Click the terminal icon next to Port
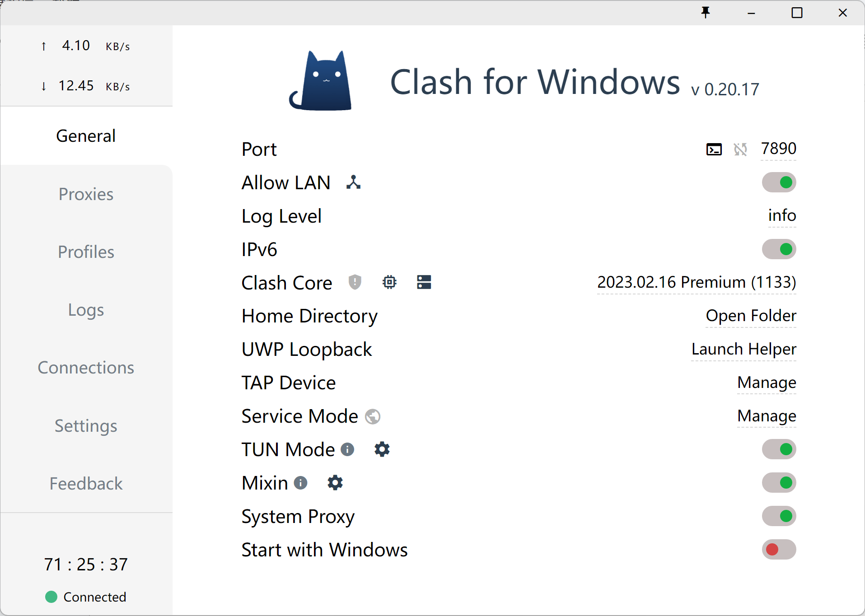 click(x=714, y=149)
